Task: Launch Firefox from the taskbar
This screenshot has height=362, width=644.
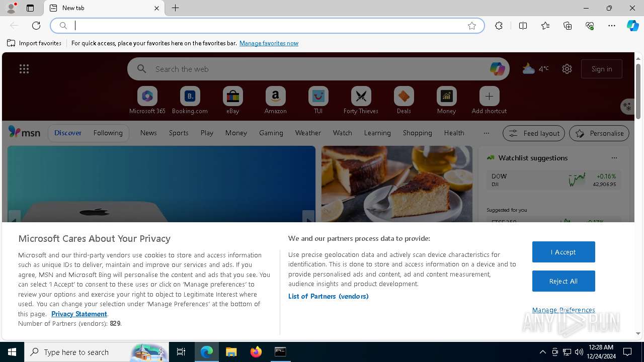Action: 256,352
